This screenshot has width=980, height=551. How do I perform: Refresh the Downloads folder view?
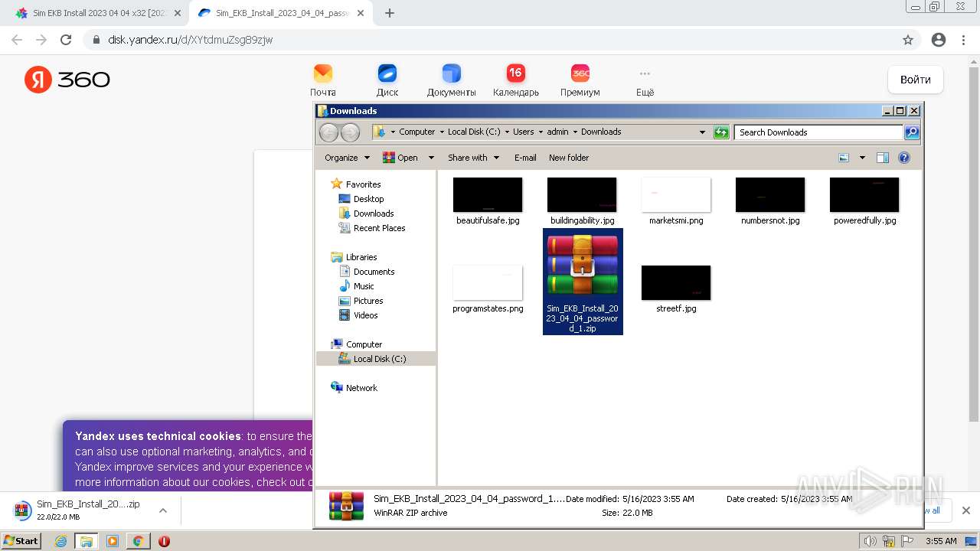(721, 132)
